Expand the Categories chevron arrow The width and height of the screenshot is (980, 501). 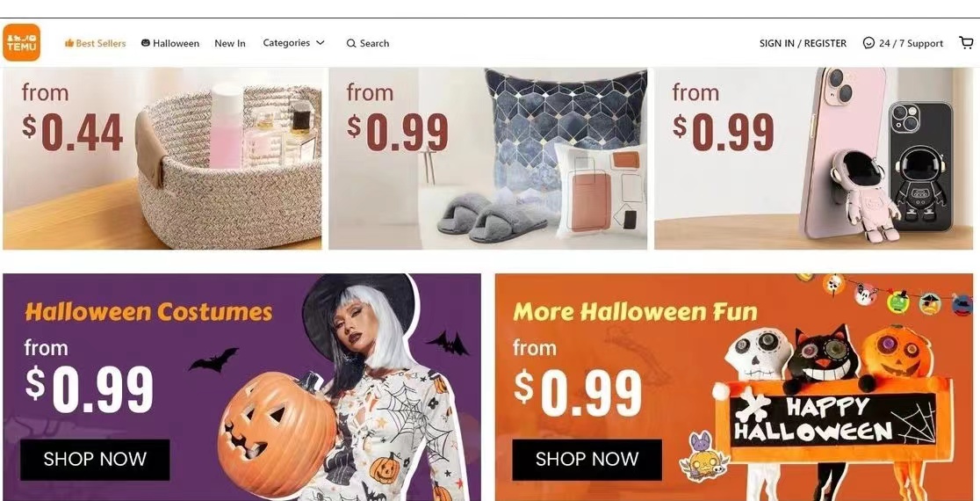[320, 42]
